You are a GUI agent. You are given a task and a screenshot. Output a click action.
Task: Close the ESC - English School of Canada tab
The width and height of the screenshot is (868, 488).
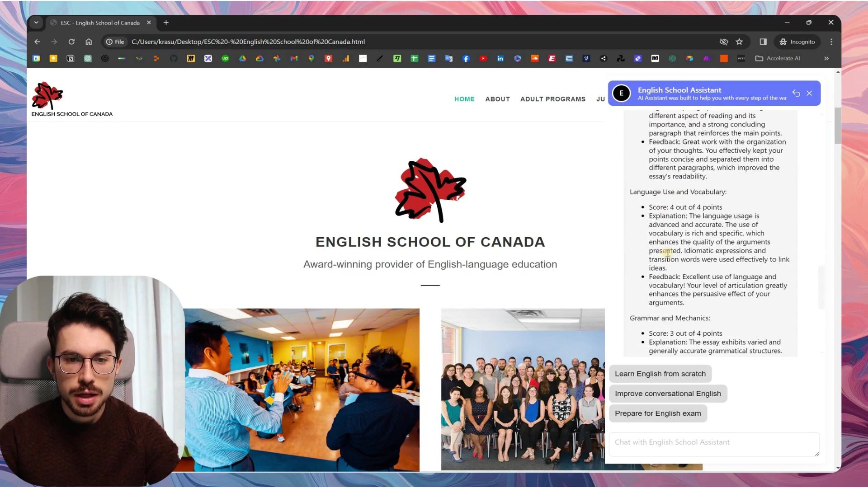149,23
